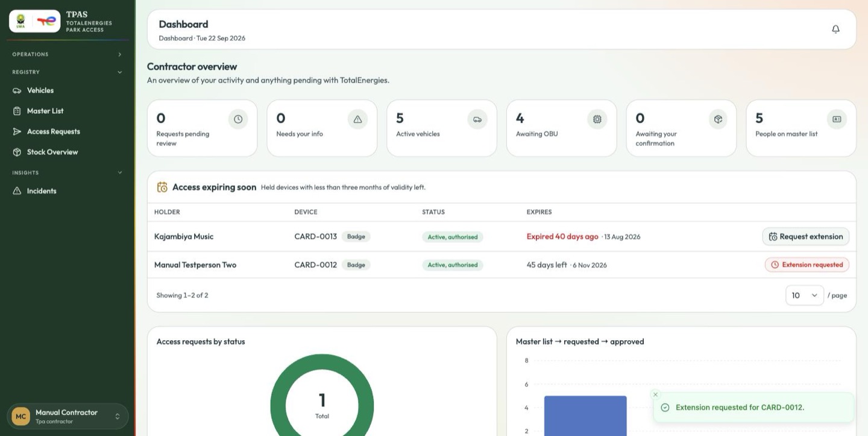This screenshot has width=868, height=436.
Task: Click the Master list → requested → approved title
Action: (580, 341)
